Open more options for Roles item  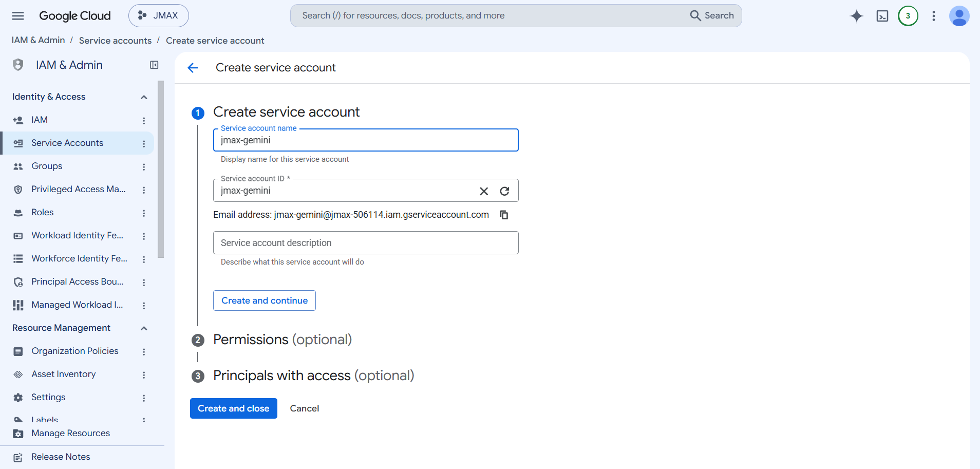[x=144, y=213]
